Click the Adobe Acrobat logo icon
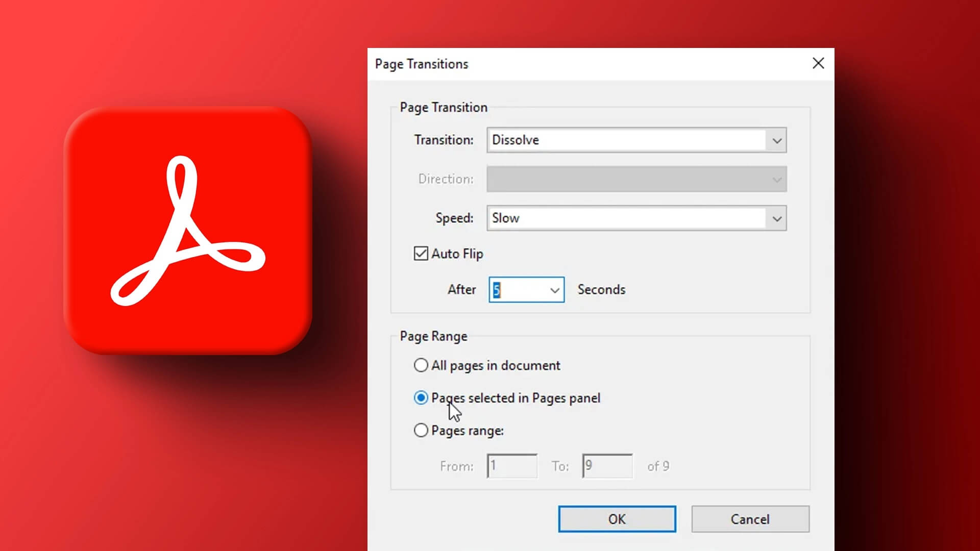The width and height of the screenshot is (980, 551). pyautogui.click(x=188, y=231)
